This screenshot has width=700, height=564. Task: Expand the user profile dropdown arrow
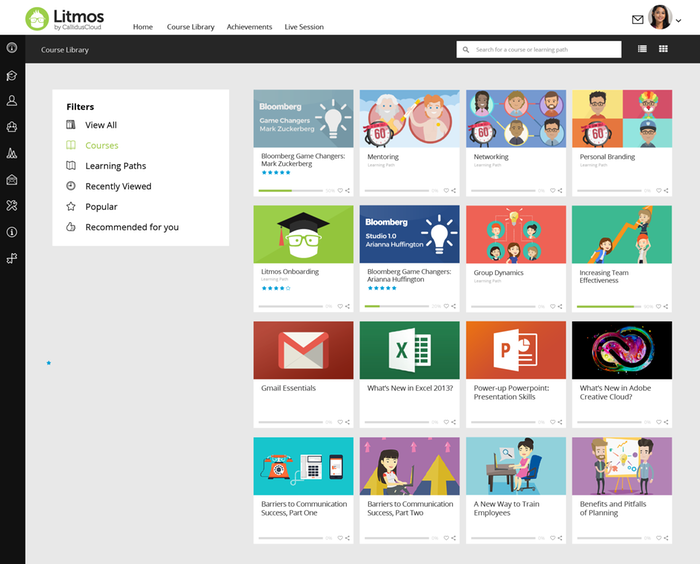679,20
